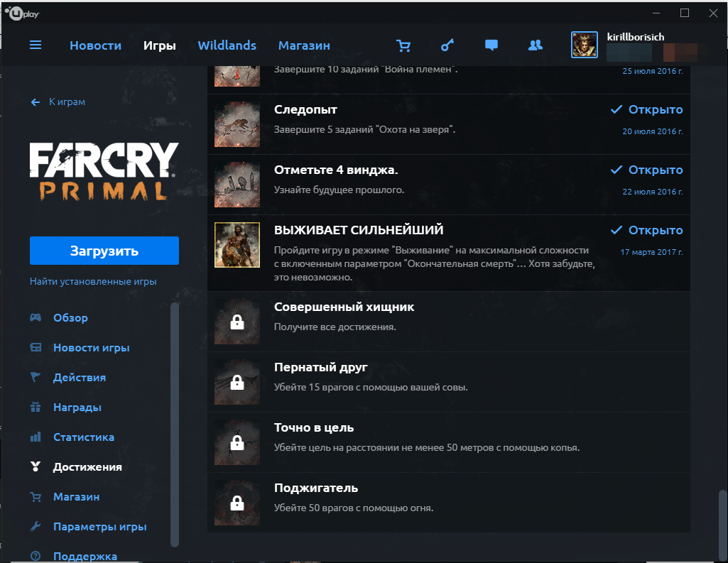
Task: Click the gift icon beside Награды
Action: 36,407
